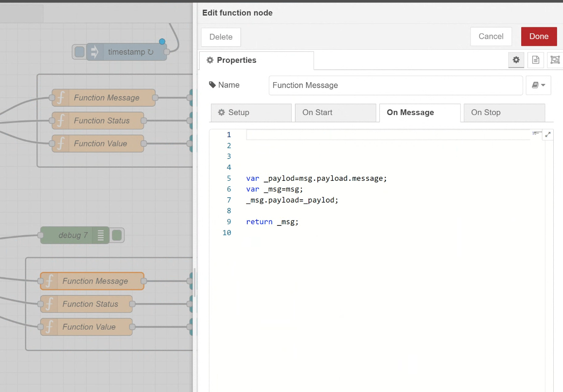Click the Name label tag icon
The height and width of the screenshot is (392, 563).
pos(212,85)
